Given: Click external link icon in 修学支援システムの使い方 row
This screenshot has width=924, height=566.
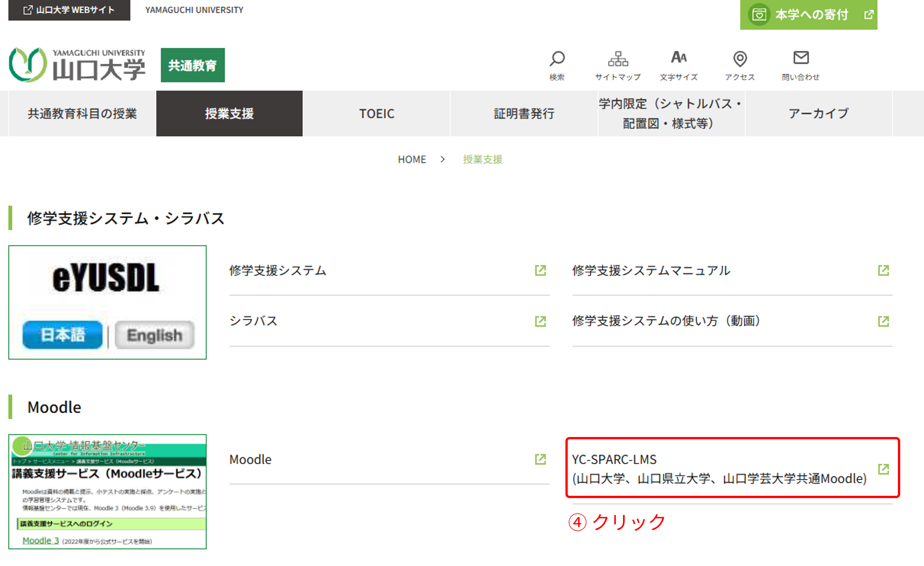Looking at the screenshot, I should (x=883, y=321).
